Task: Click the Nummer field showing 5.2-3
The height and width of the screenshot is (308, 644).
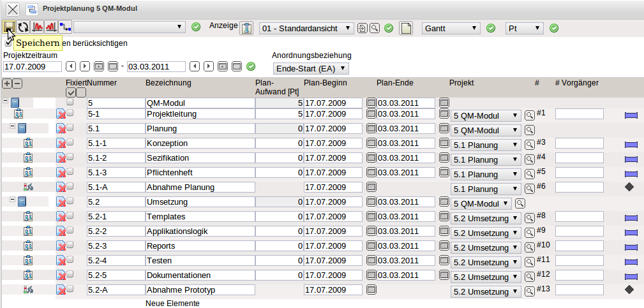Action: 116,246
